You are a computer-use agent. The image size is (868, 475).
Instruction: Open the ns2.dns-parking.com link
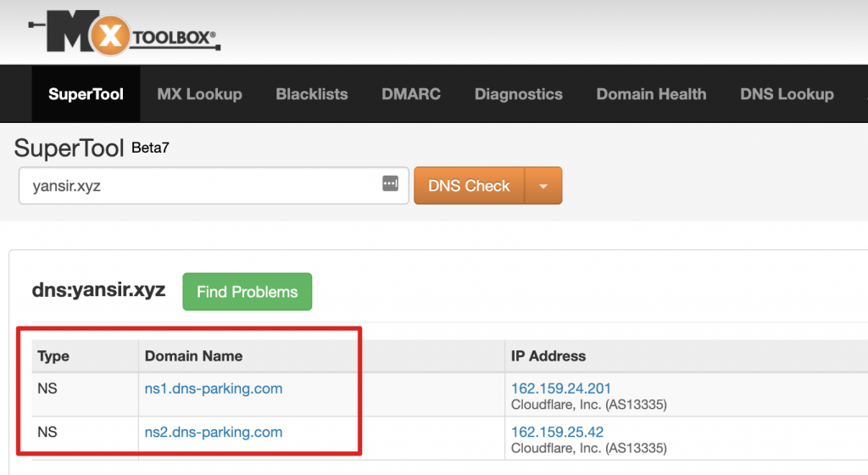pyautogui.click(x=214, y=432)
